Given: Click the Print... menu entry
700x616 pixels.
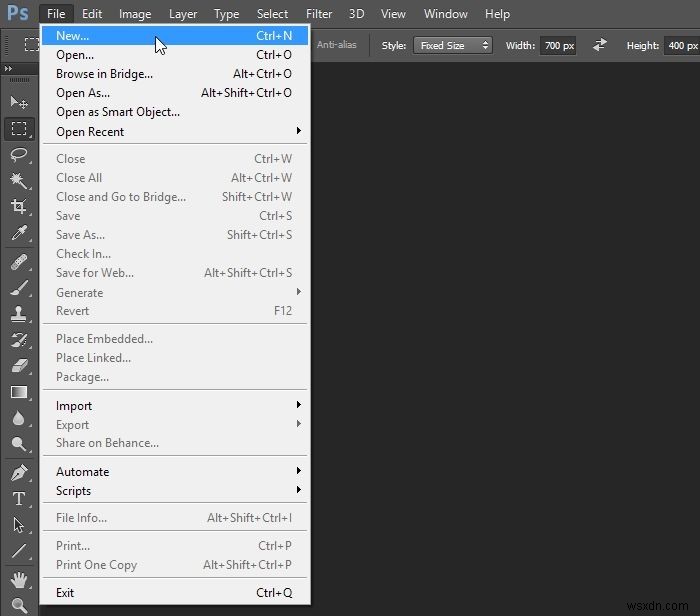Looking at the screenshot, I should (175, 545).
